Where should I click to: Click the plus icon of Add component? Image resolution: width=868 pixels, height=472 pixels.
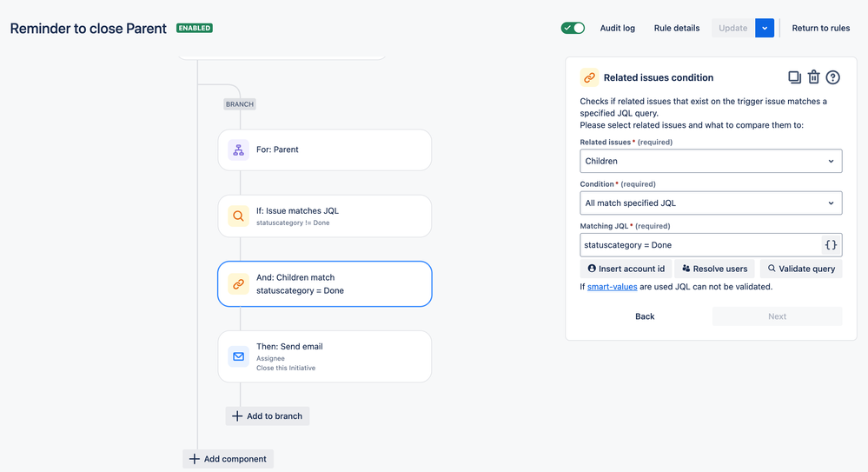click(195, 459)
